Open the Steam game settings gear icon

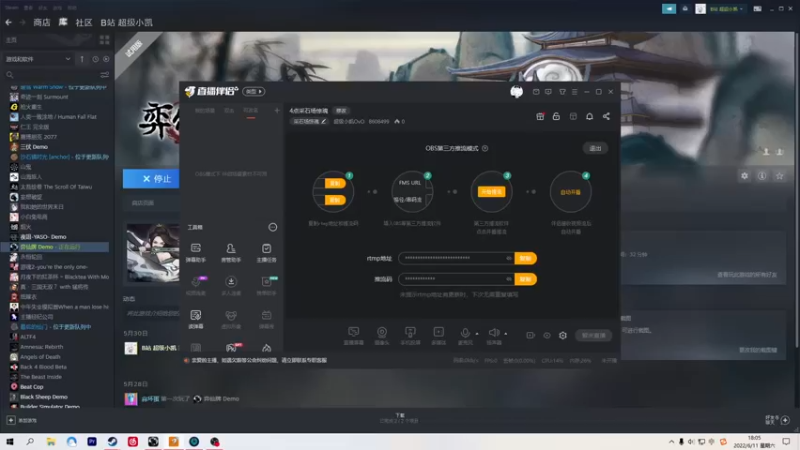point(744,176)
